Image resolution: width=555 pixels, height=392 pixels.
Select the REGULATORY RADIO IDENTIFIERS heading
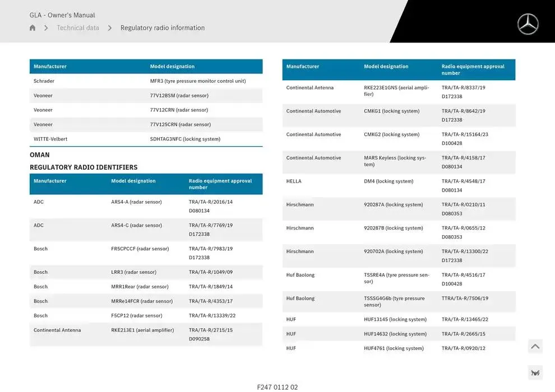[x=84, y=167]
